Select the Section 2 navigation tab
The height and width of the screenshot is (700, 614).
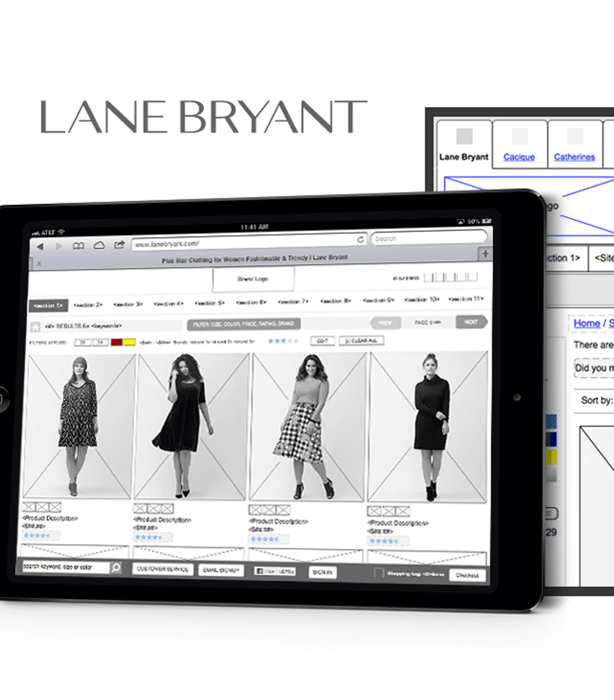point(88,305)
